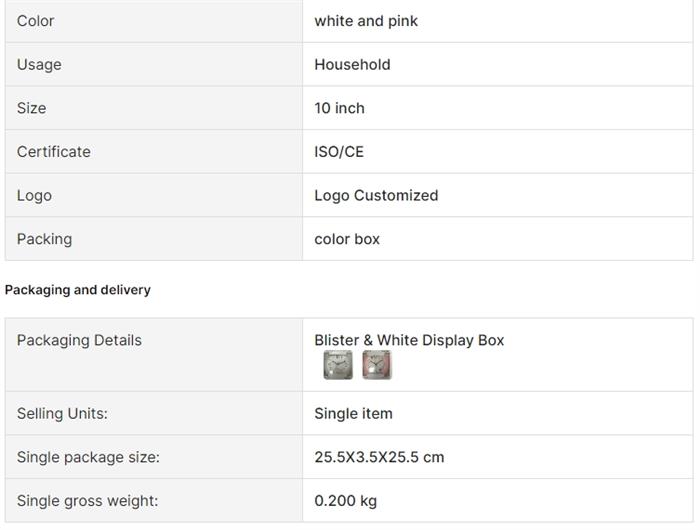Click the 'Usage' attribute label
Screen dimensions: 700x530
pos(39,64)
